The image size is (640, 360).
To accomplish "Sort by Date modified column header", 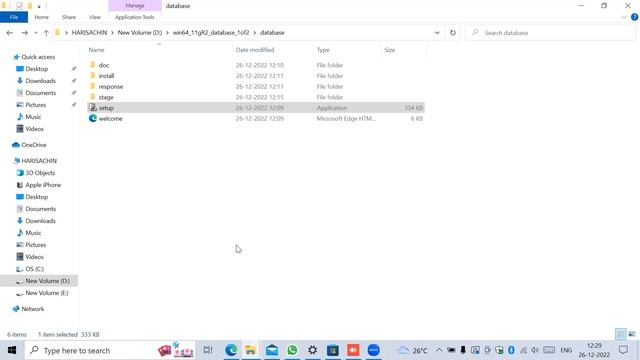I will [255, 50].
